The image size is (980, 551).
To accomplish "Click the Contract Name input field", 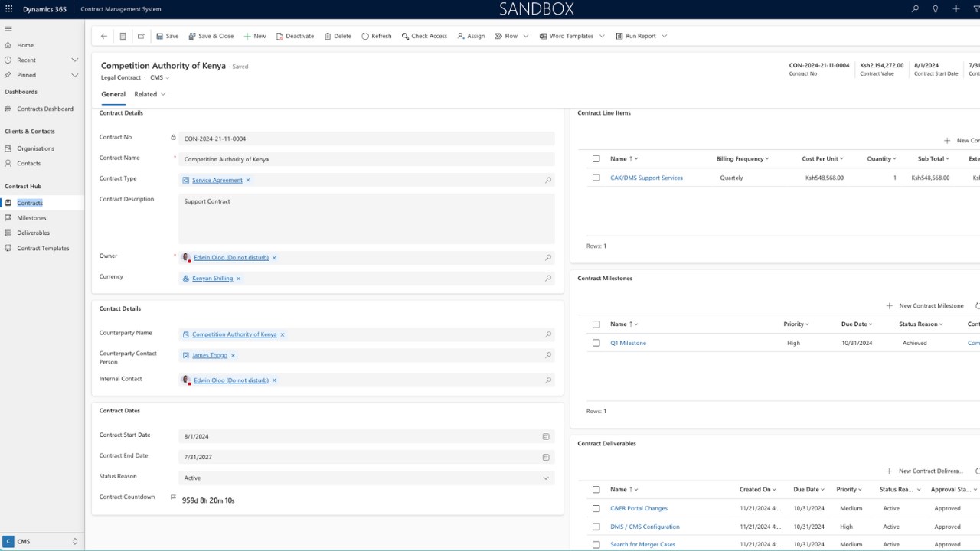I will (367, 159).
